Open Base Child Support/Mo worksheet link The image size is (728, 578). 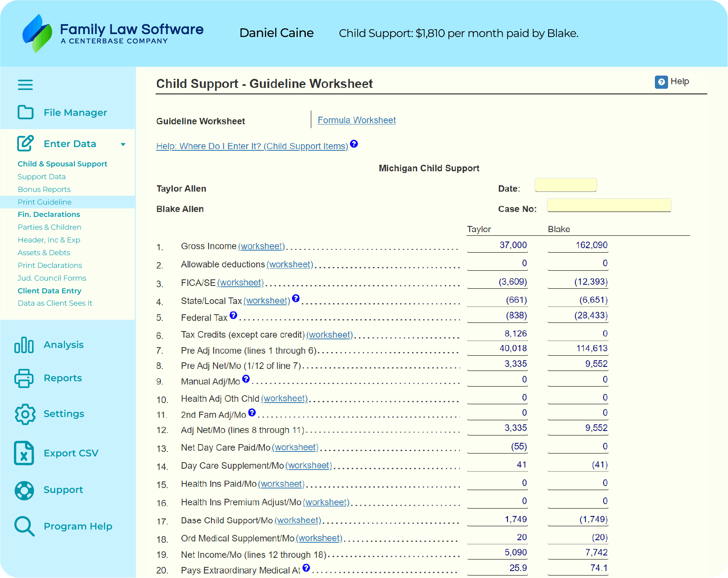[x=298, y=520]
